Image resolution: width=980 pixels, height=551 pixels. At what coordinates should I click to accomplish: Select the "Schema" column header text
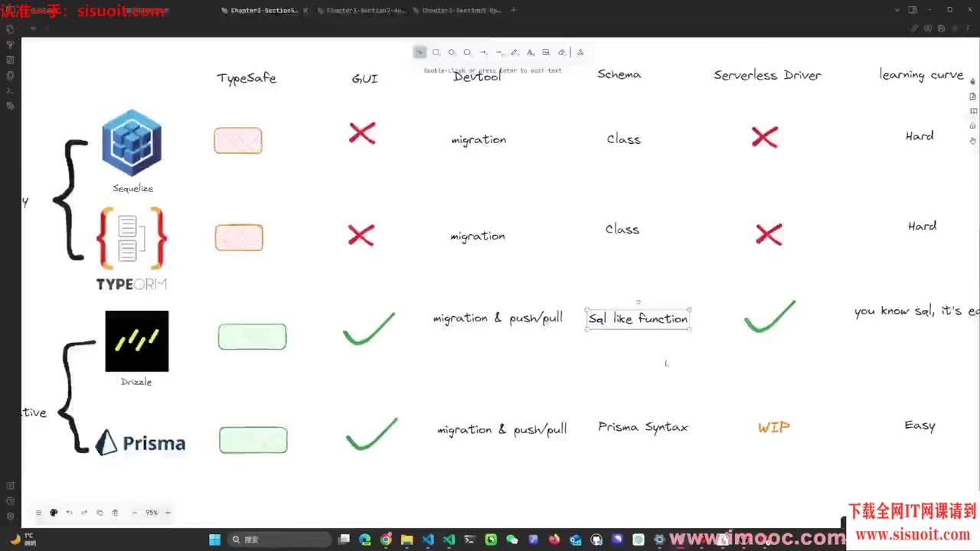(x=619, y=74)
